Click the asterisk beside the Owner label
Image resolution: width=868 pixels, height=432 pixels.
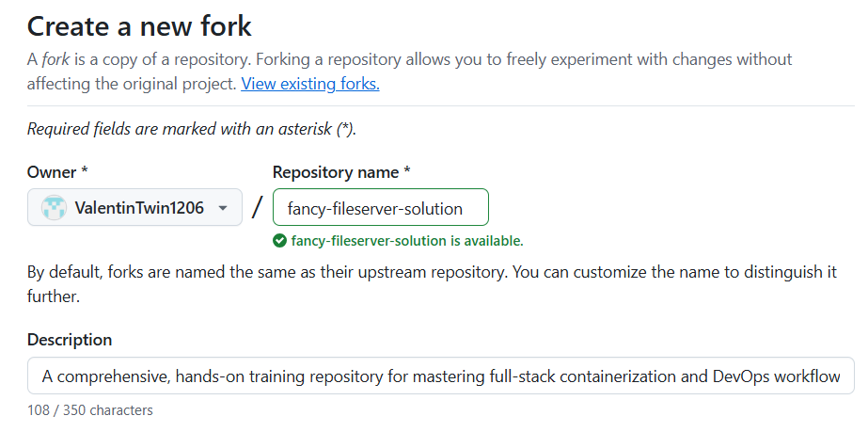(x=85, y=172)
